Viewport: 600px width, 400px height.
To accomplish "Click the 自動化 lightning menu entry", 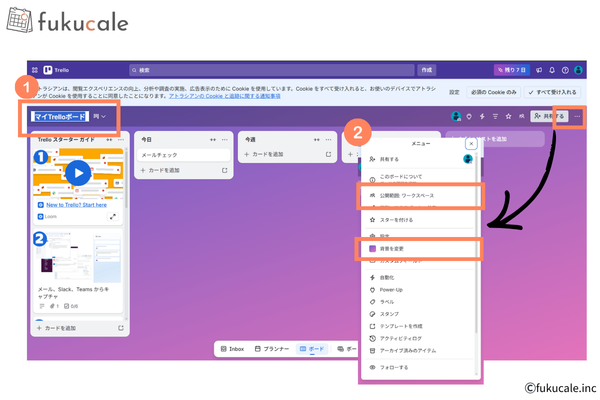I will pyautogui.click(x=386, y=275).
